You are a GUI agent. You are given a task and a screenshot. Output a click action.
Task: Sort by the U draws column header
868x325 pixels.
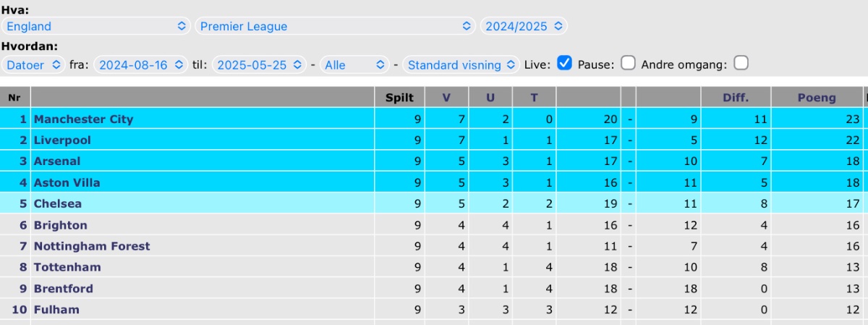(490, 98)
